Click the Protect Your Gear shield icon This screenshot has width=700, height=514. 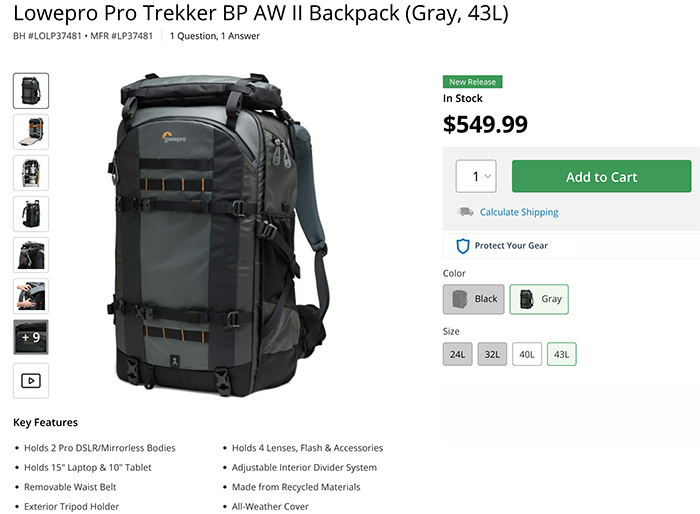click(462, 246)
